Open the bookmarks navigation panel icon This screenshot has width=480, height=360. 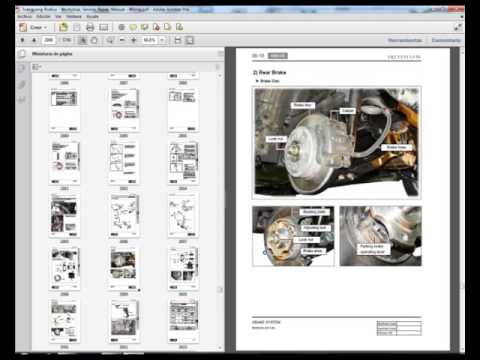point(22,69)
